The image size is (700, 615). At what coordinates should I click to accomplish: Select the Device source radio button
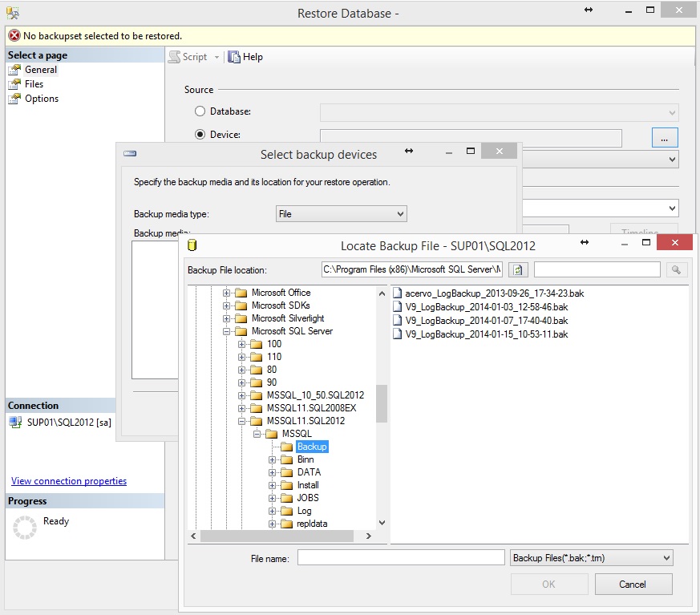coord(200,135)
